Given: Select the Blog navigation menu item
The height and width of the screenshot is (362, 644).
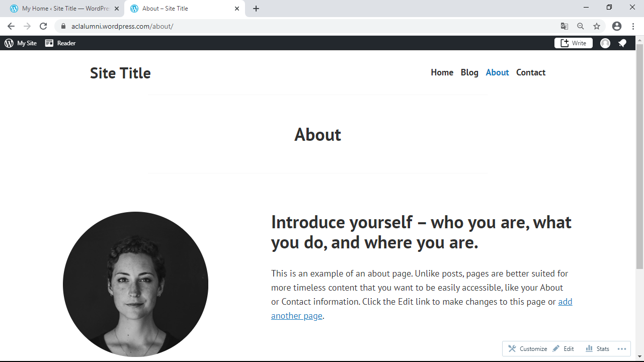Looking at the screenshot, I should coord(469,72).
